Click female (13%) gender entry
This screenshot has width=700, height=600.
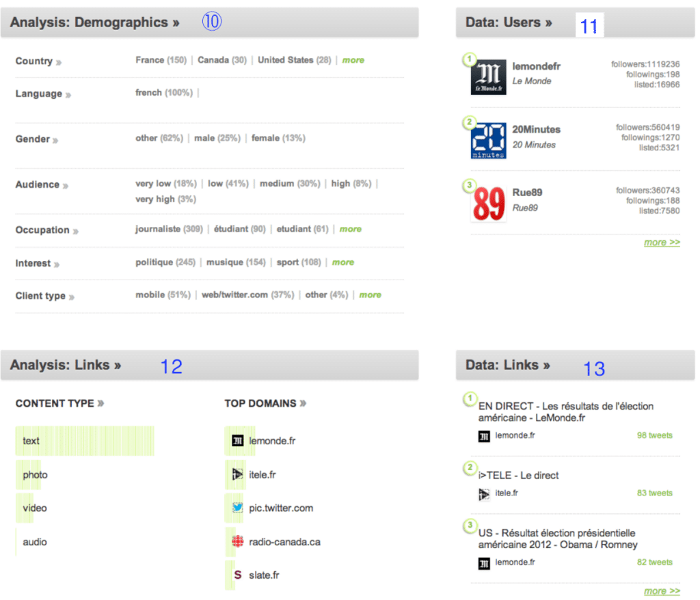tap(279, 138)
